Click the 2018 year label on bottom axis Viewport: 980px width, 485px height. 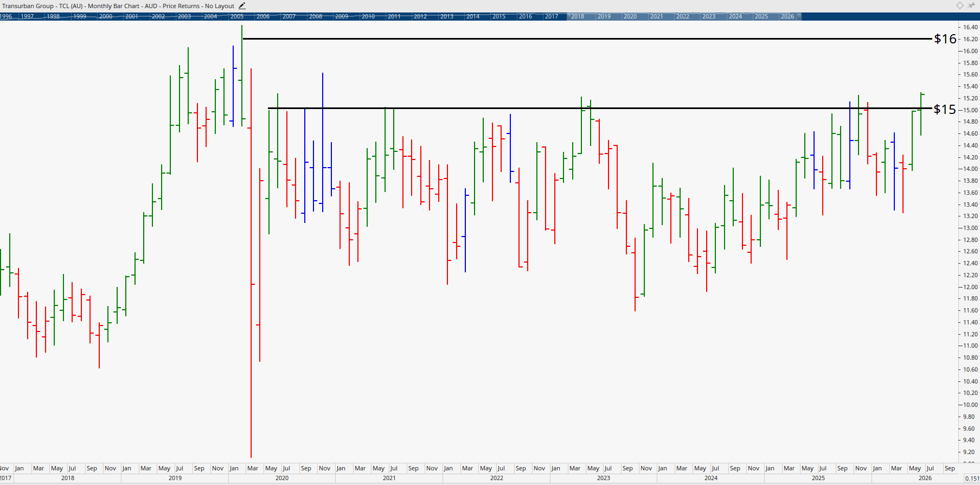coord(68,478)
